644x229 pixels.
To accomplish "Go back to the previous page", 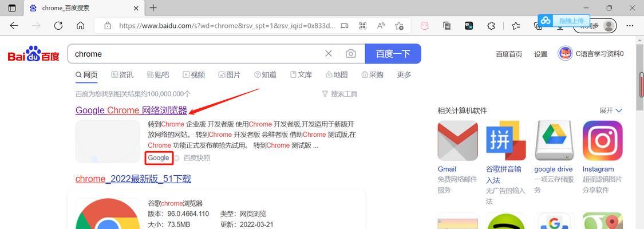I will (x=14, y=26).
